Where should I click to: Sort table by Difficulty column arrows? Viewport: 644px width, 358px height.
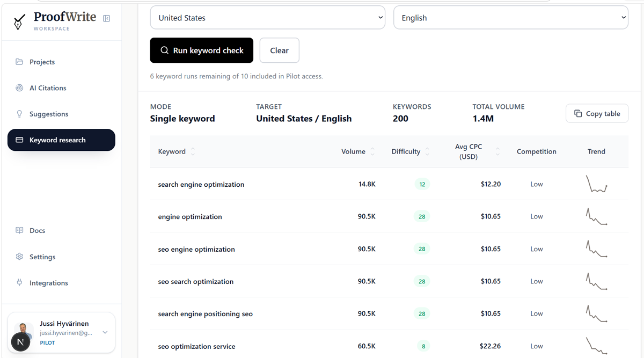(427, 152)
